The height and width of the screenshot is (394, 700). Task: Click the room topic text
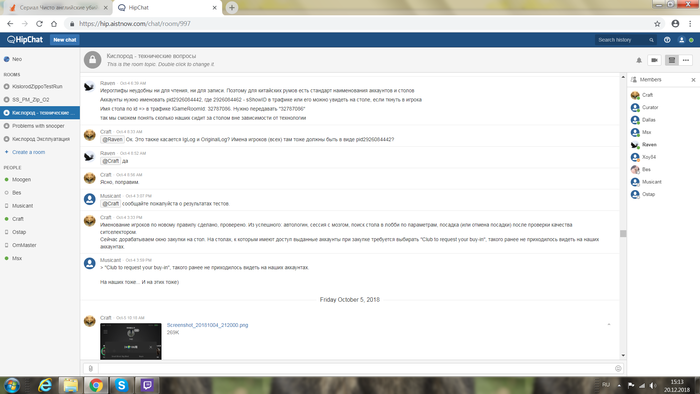point(160,65)
